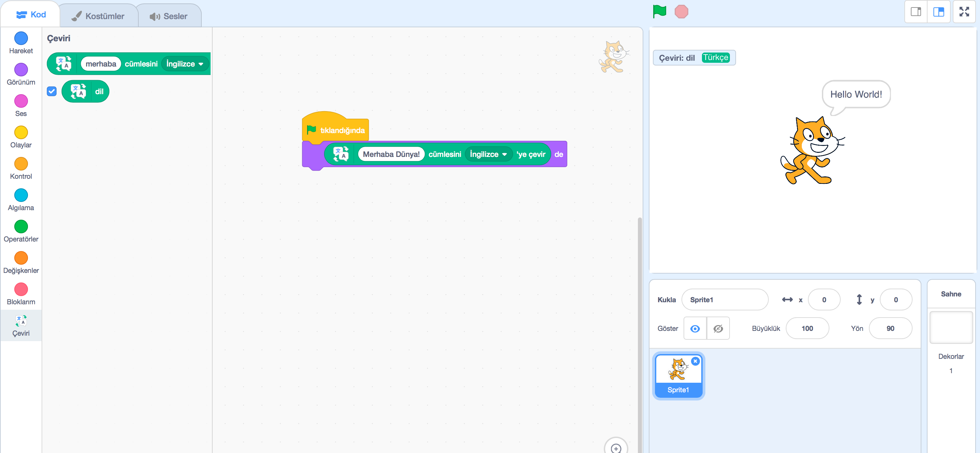
Task: Edit the y position field
Action: click(895, 299)
